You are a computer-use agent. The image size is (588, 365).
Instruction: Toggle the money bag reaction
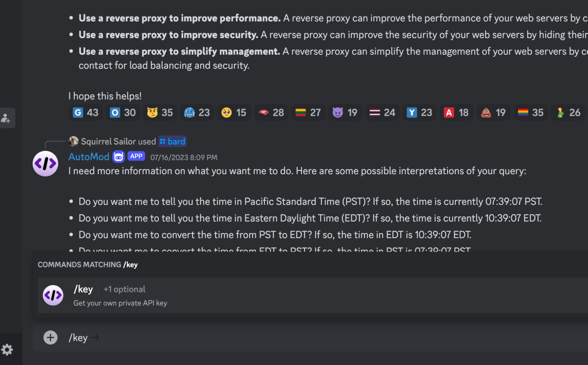click(x=568, y=112)
